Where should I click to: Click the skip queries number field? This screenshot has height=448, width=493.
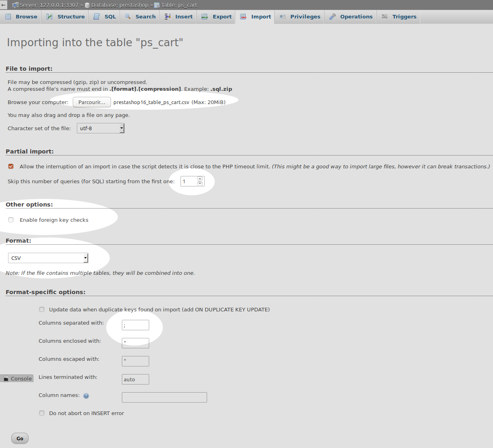(x=189, y=181)
